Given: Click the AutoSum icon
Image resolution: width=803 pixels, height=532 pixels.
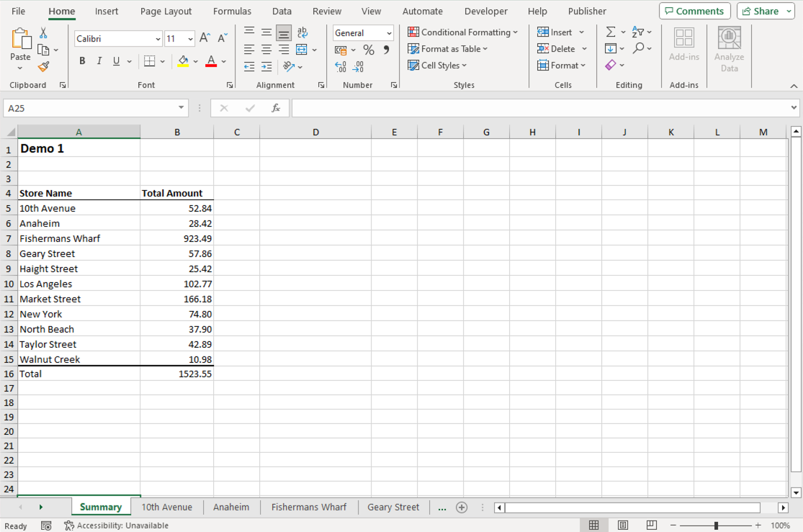Looking at the screenshot, I should click(x=611, y=32).
